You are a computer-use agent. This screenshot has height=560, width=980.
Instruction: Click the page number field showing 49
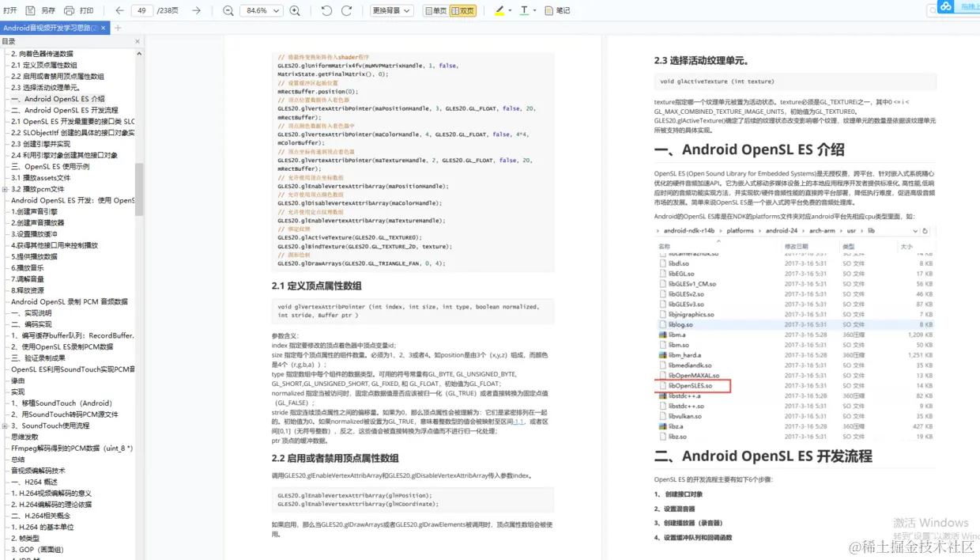(141, 10)
